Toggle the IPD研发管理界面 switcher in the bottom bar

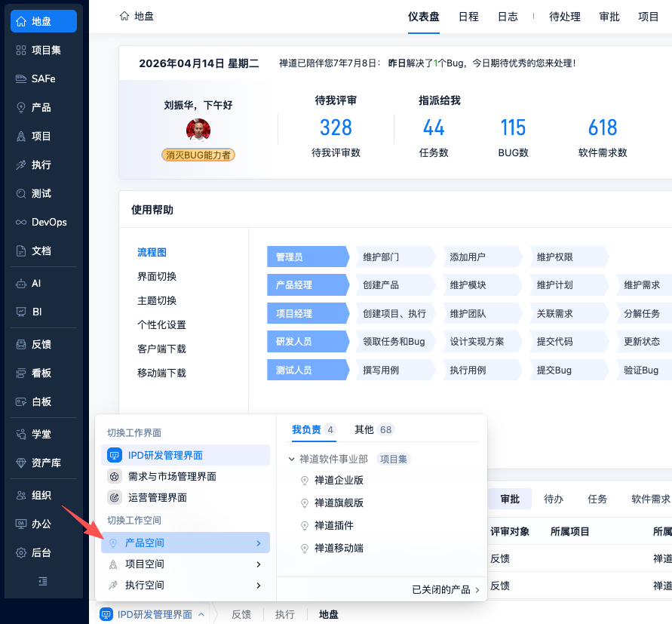tap(152, 614)
